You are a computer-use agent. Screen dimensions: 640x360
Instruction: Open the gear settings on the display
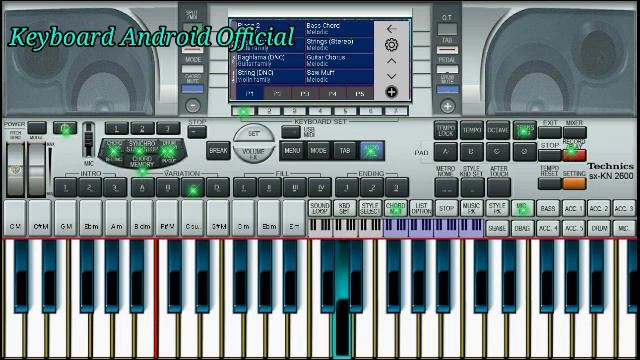tap(391, 44)
